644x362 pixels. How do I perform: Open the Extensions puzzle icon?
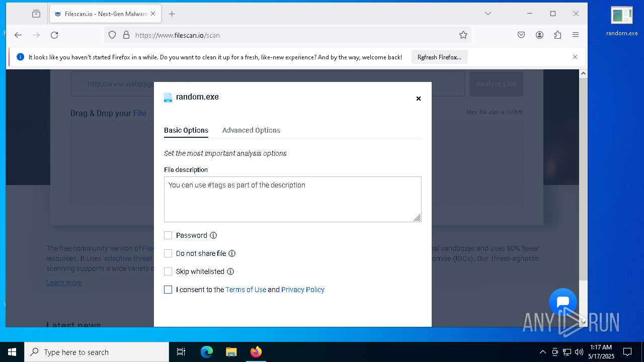click(x=557, y=35)
